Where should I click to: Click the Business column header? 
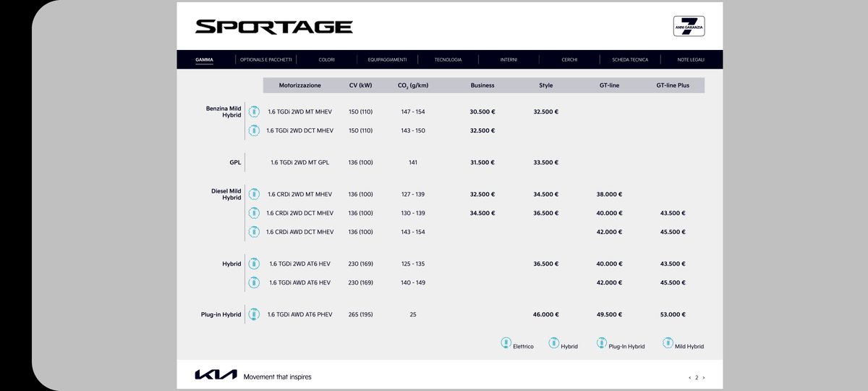pos(482,85)
